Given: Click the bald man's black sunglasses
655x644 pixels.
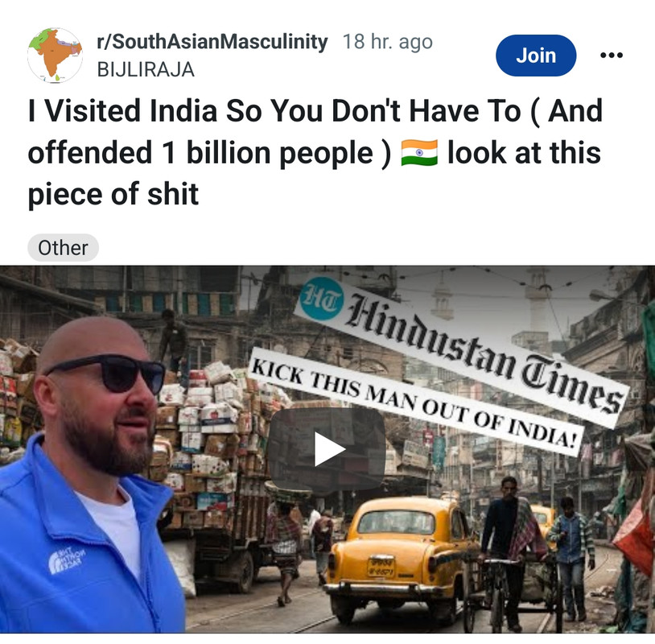Looking at the screenshot, I should click(x=106, y=374).
